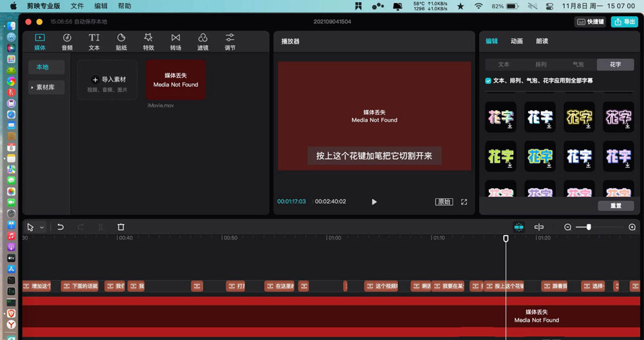Viewport: 644px width, 340px height.
Task: Click the split clip tool
Action: point(100,227)
